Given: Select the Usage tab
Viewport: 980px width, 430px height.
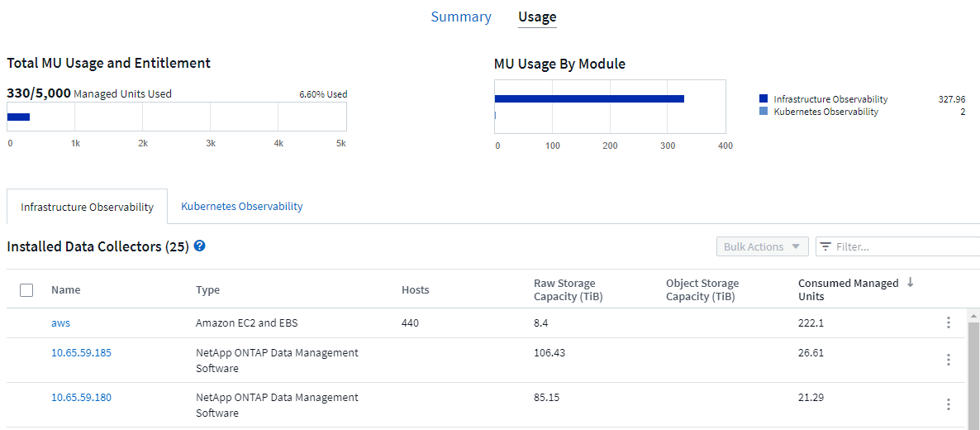Looking at the screenshot, I should pyautogui.click(x=537, y=17).
